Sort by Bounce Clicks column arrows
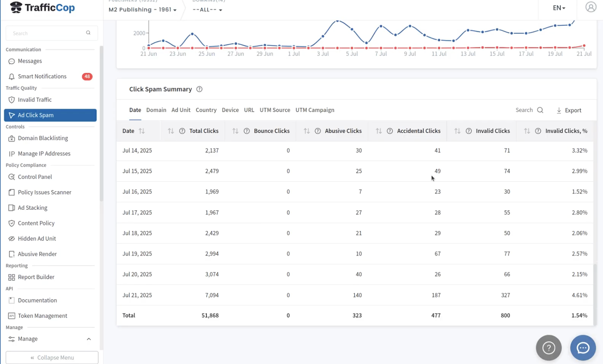The width and height of the screenshot is (603, 364). [x=235, y=131]
